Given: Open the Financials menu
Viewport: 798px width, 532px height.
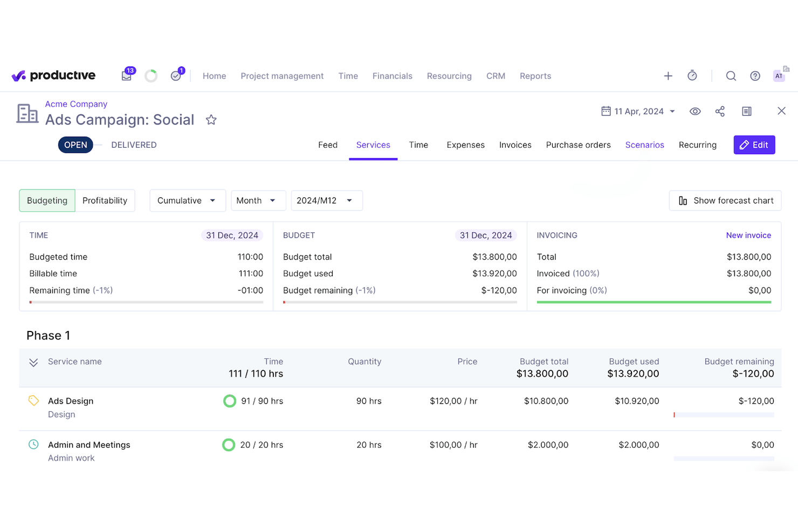Looking at the screenshot, I should click(392, 76).
